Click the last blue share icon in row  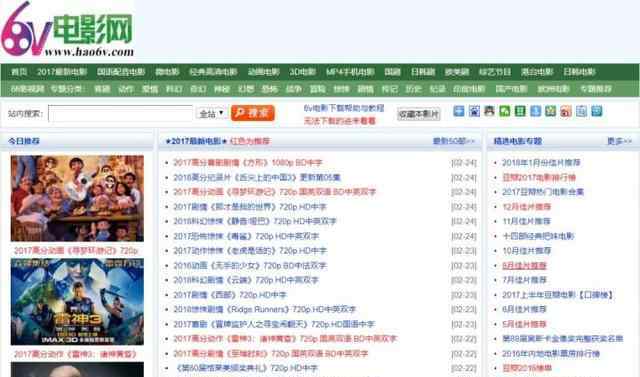[597, 111]
